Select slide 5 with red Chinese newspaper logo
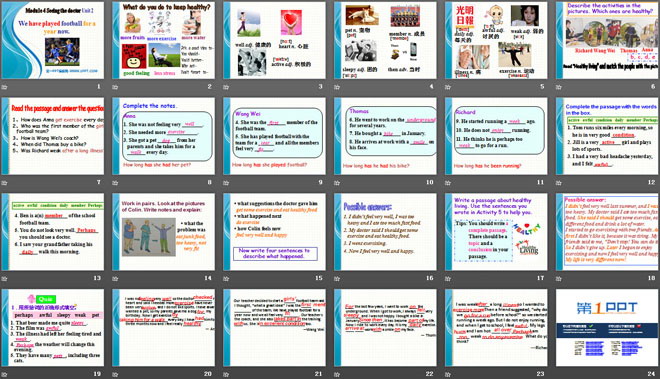 tap(496, 40)
